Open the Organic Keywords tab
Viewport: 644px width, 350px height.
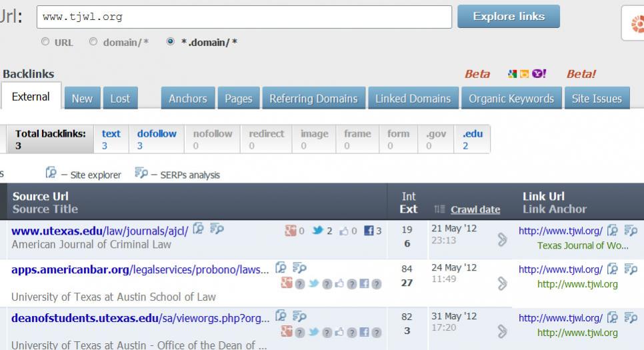click(511, 98)
